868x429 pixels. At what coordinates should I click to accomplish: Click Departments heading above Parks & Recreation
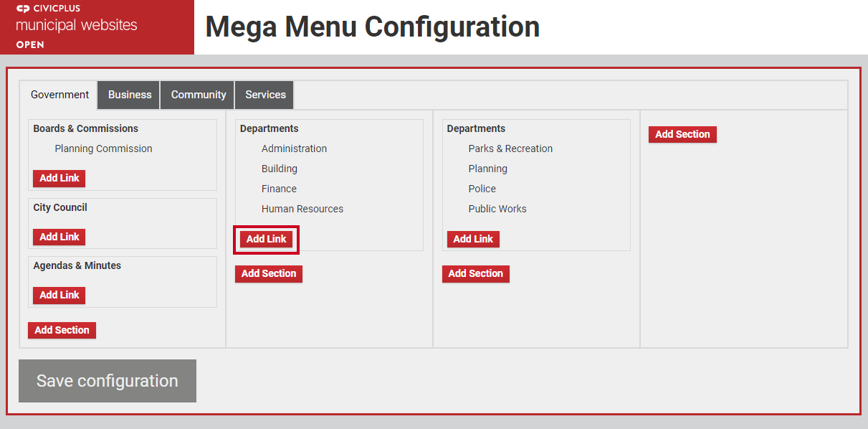[x=476, y=128]
